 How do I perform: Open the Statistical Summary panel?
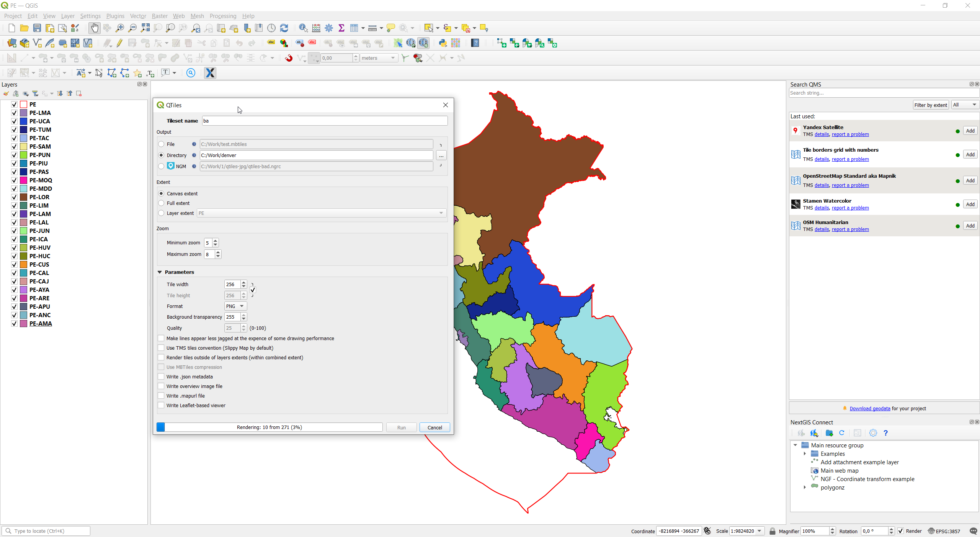coord(342,28)
